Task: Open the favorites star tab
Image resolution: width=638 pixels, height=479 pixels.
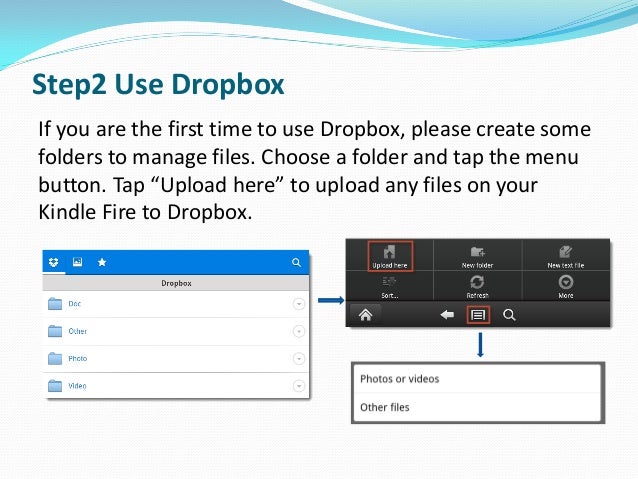Action: [102, 262]
